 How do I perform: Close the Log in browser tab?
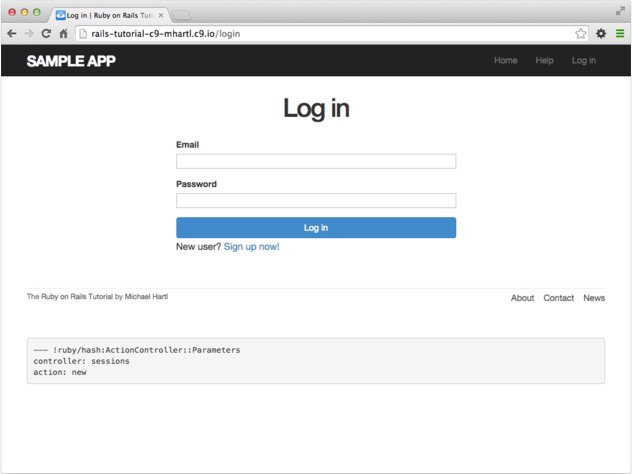[162, 16]
